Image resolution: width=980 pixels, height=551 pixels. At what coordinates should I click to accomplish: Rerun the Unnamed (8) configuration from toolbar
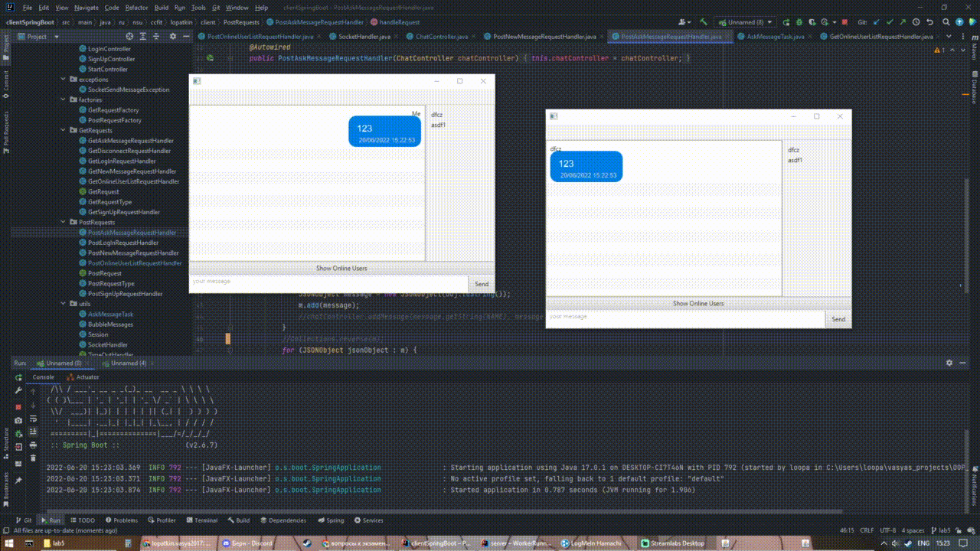pyautogui.click(x=786, y=22)
